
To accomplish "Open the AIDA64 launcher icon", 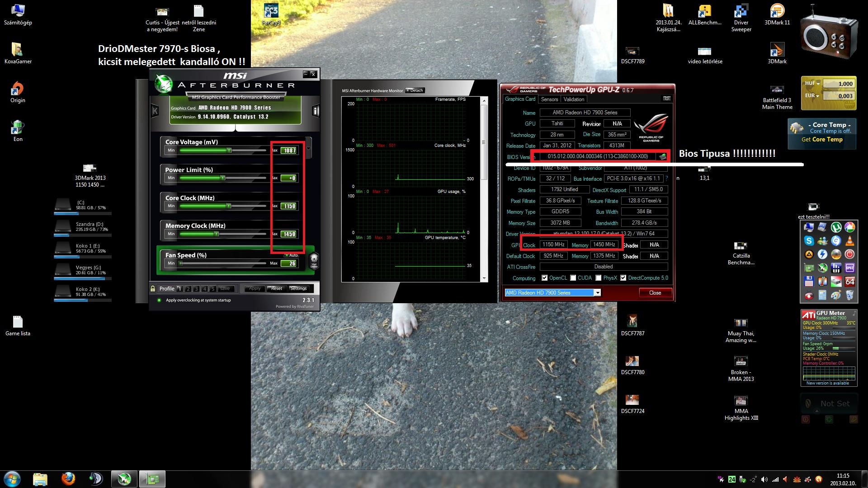I will click(850, 282).
